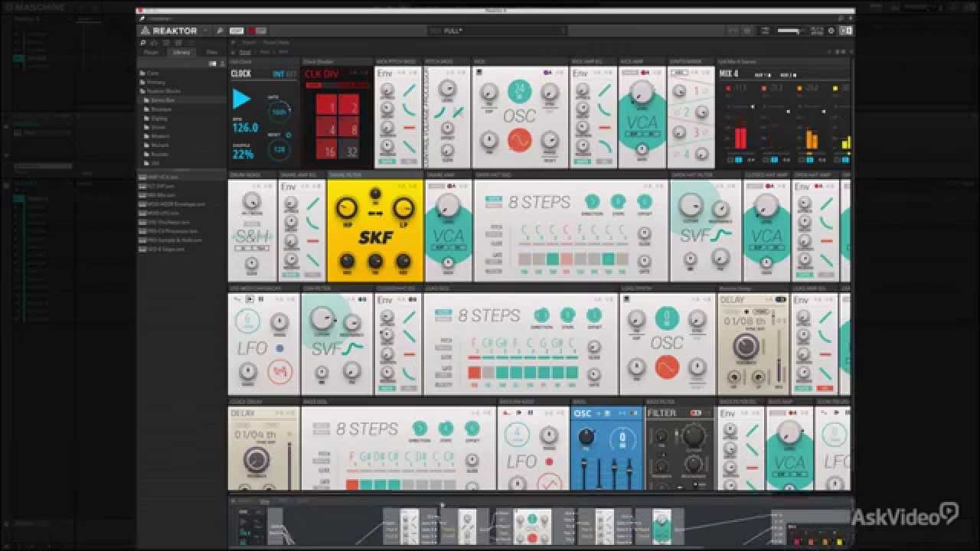Image resolution: width=980 pixels, height=551 pixels.
Task: Click the first fader on Bass OSC block
Action: (x=583, y=474)
